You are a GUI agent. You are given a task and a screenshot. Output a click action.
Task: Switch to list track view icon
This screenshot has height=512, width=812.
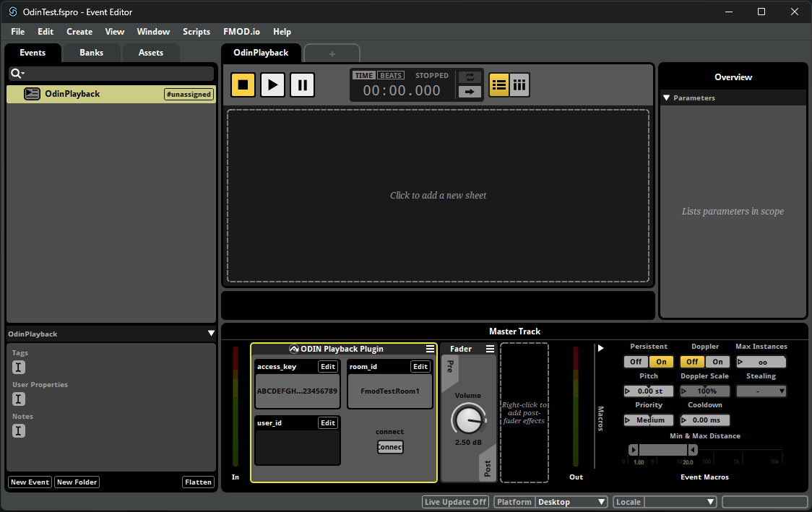[499, 84]
